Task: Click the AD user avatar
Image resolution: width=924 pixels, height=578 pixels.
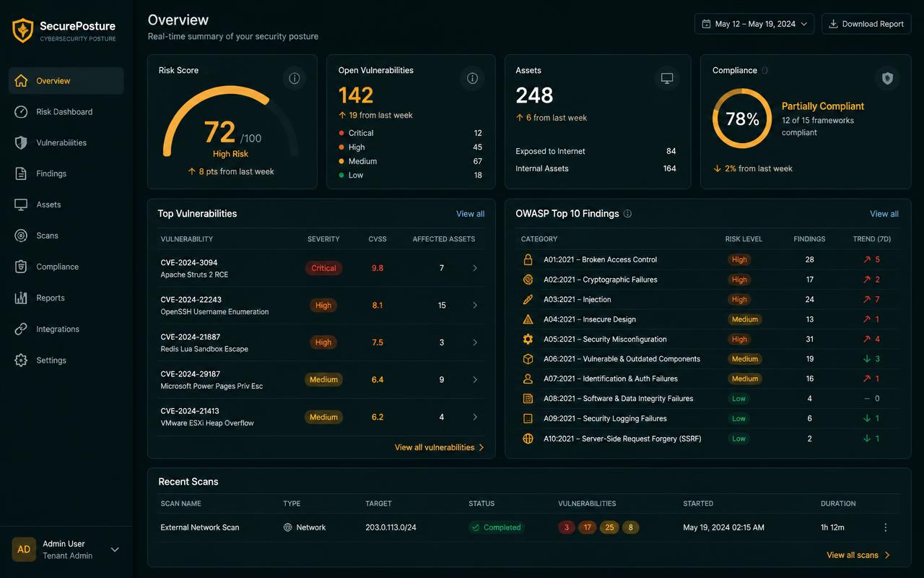Action: [24, 549]
